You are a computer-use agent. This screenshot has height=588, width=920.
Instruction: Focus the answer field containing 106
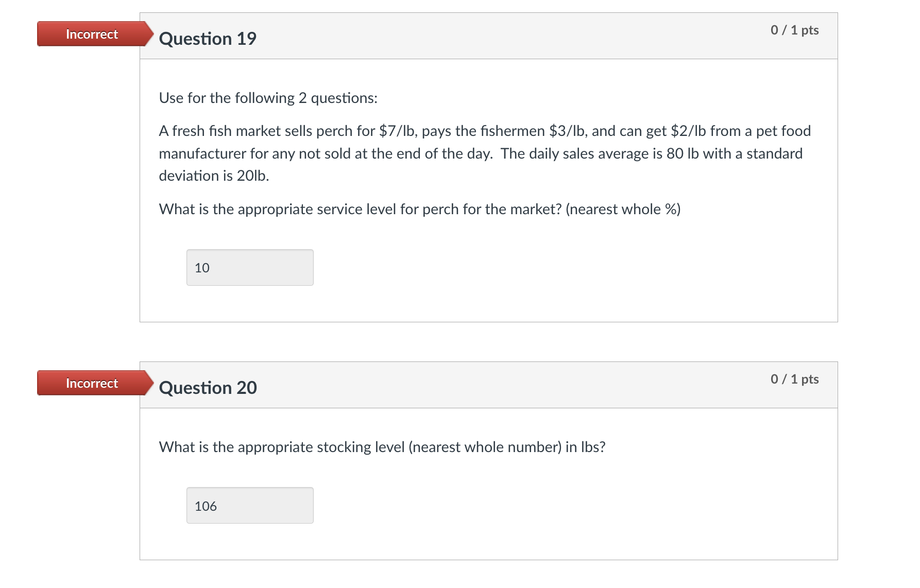coord(250,506)
